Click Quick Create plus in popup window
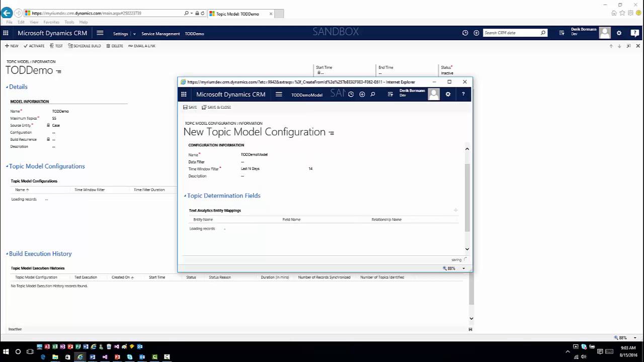This screenshot has width=644, height=362. click(362, 94)
